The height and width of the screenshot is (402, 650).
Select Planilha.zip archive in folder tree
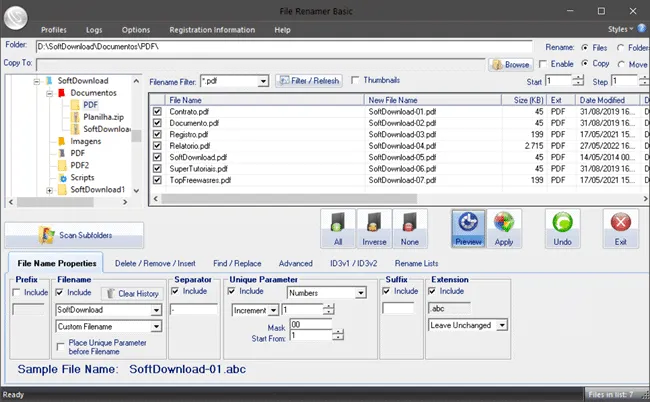point(103,117)
